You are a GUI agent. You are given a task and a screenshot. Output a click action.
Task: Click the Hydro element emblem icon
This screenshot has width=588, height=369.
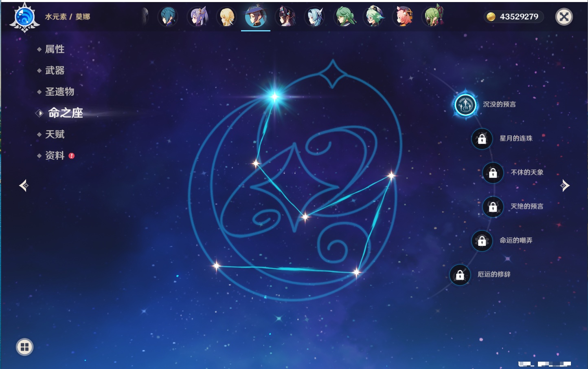coord(24,18)
